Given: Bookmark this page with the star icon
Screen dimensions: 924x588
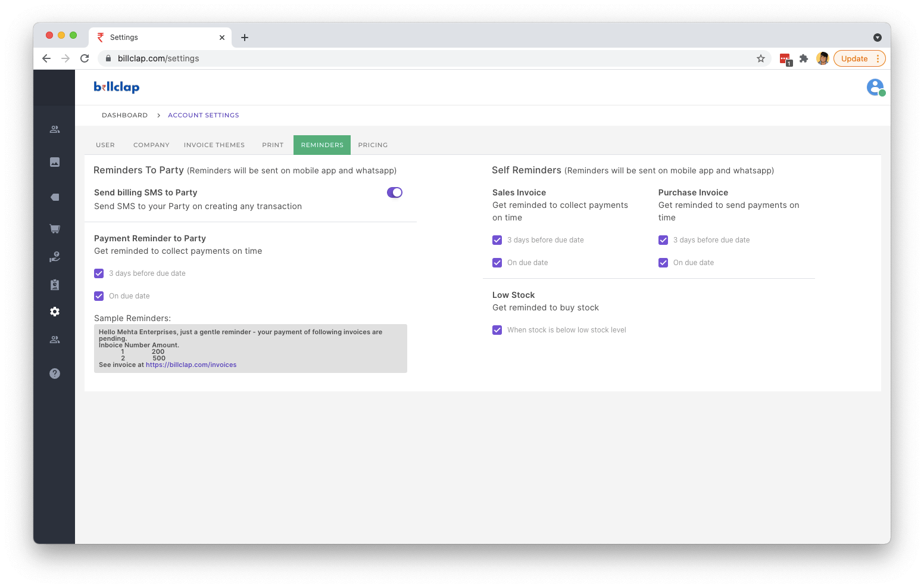Looking at the screenshot, I should pos(761,58).
